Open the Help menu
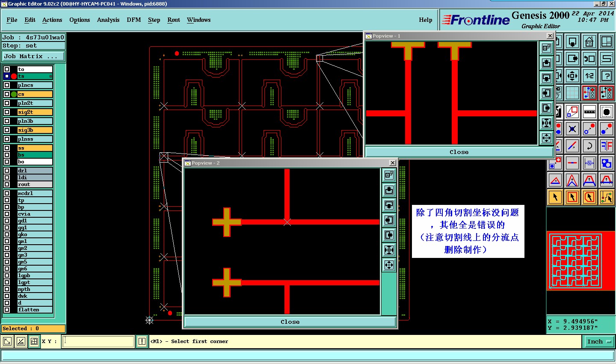Viewport: 616px width, 364px height. point(426,20)
